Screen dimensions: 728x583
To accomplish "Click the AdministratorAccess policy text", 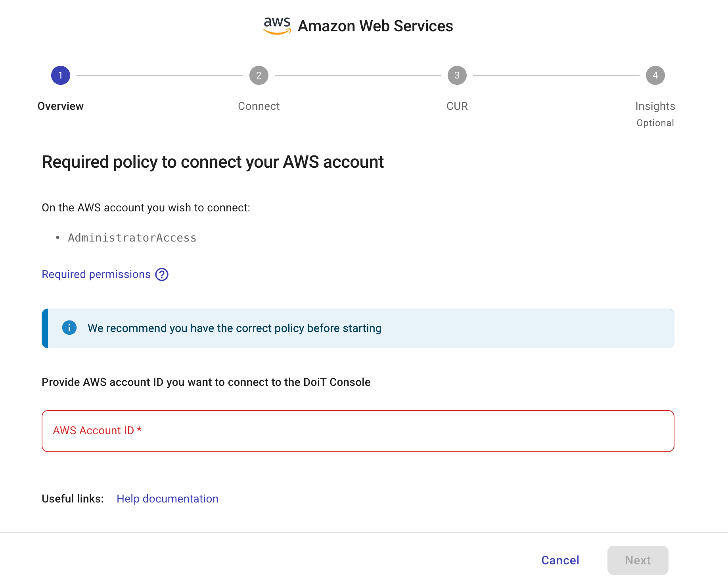I will pos(132,237).
